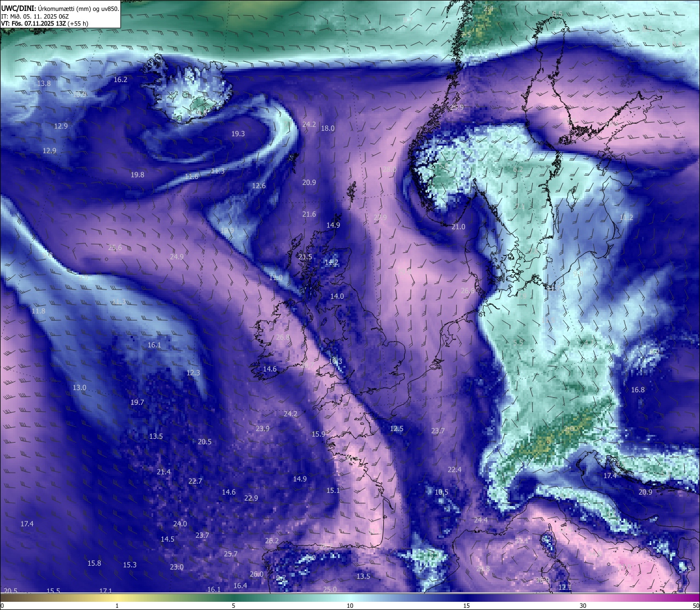Click the 15.9 value on the map
700x610 pixels.
(x=319, y=434)
